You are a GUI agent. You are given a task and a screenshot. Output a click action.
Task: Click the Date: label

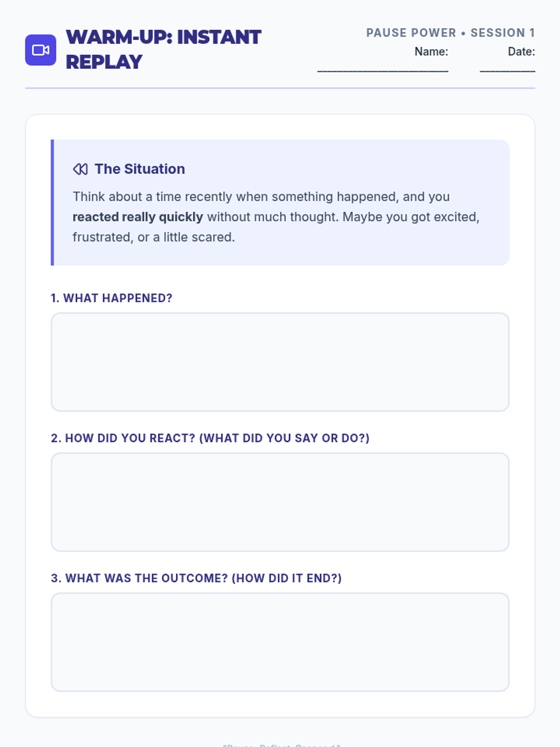coord(521,52)
